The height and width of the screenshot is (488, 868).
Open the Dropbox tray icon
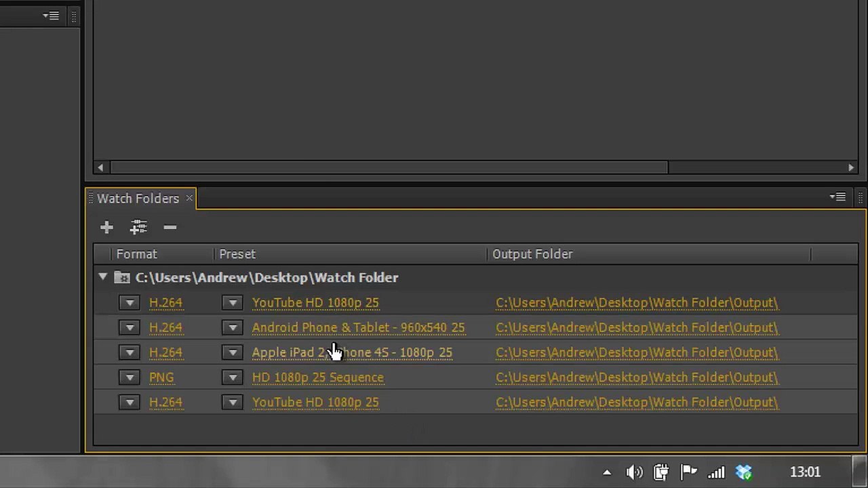744,472
